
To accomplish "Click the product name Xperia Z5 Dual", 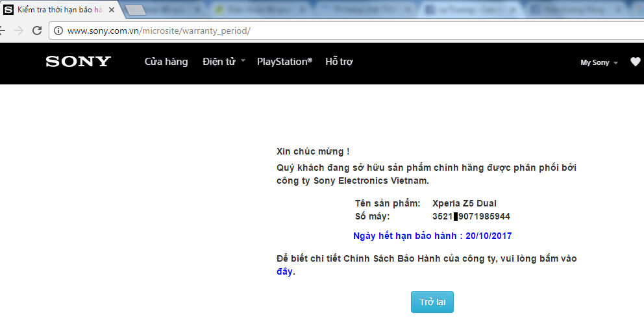I will click(464, 203).
